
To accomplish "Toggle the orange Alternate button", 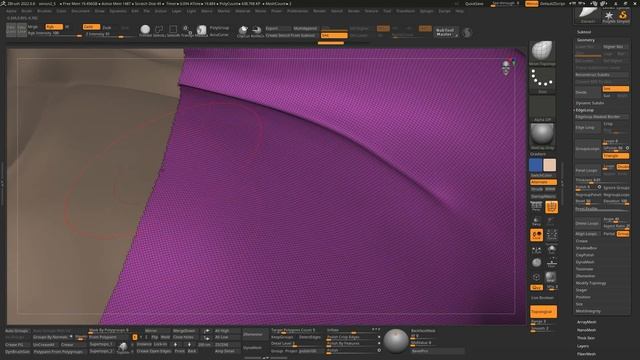I will click(543, 182).
